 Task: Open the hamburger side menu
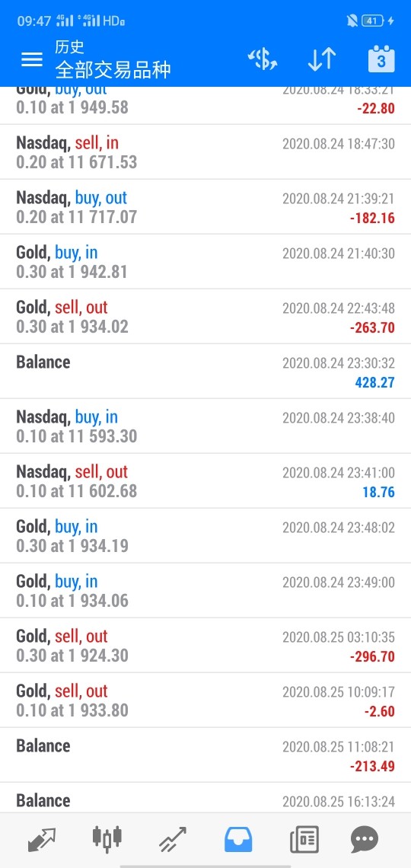pyautogui.click(x=32, y=59)
